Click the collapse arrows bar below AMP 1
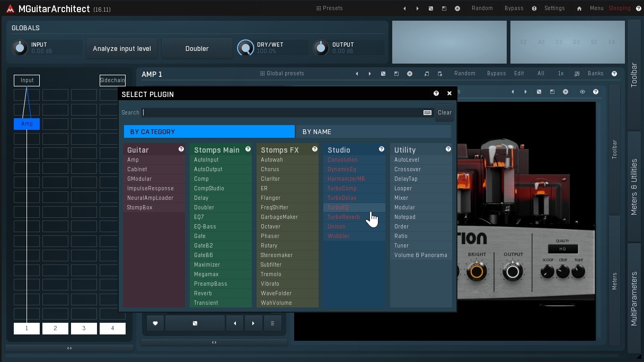 pos(214,342)
